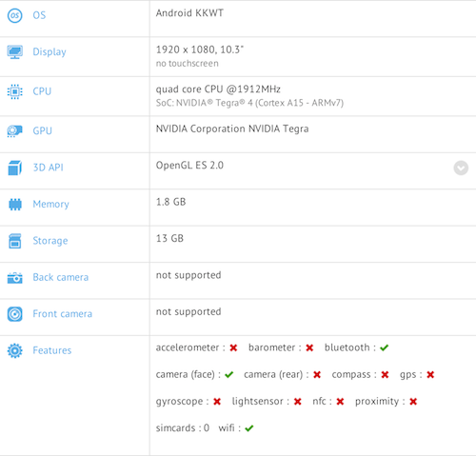Select the '1920 x 1080, 10.3"' value

pos(200,50)
